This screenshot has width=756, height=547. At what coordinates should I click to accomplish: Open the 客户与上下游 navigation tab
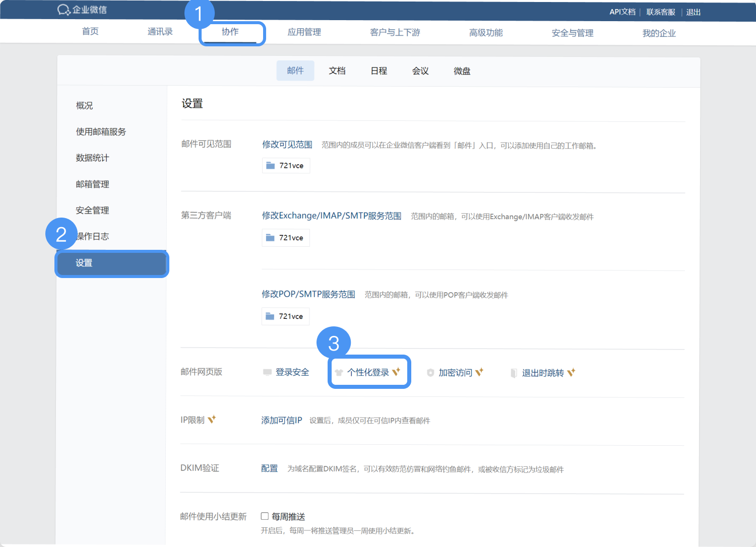(395, 32)
